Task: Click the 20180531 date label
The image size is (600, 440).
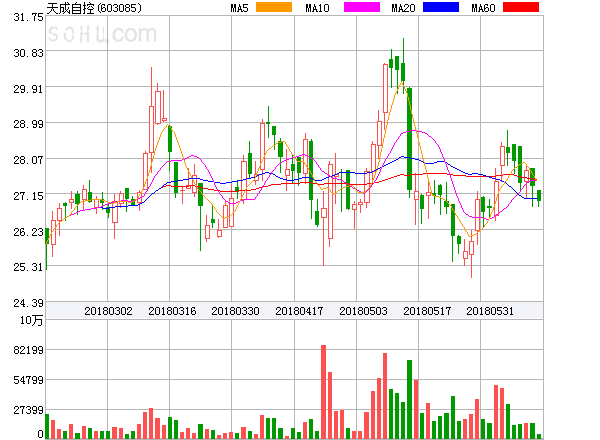Action: [x=490, y=311]
